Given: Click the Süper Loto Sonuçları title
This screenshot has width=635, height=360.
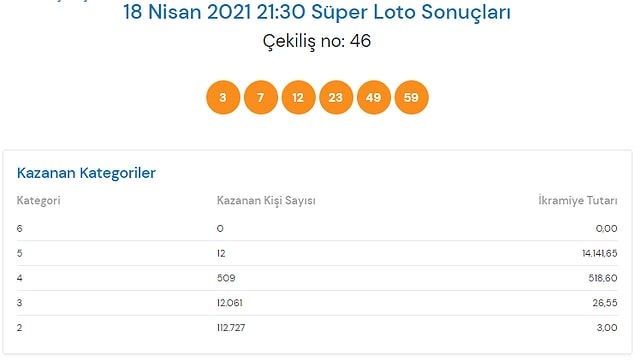Looking at the screenshot, I should pos(317,12).
